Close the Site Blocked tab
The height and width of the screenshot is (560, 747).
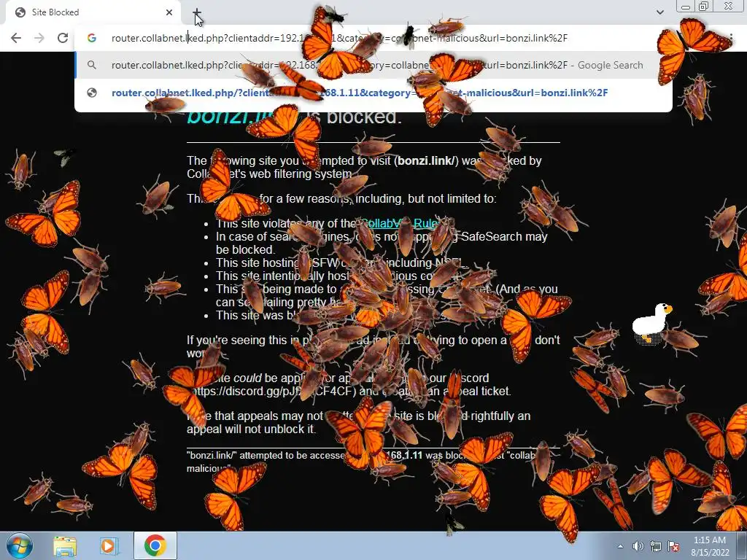point(169,12)
